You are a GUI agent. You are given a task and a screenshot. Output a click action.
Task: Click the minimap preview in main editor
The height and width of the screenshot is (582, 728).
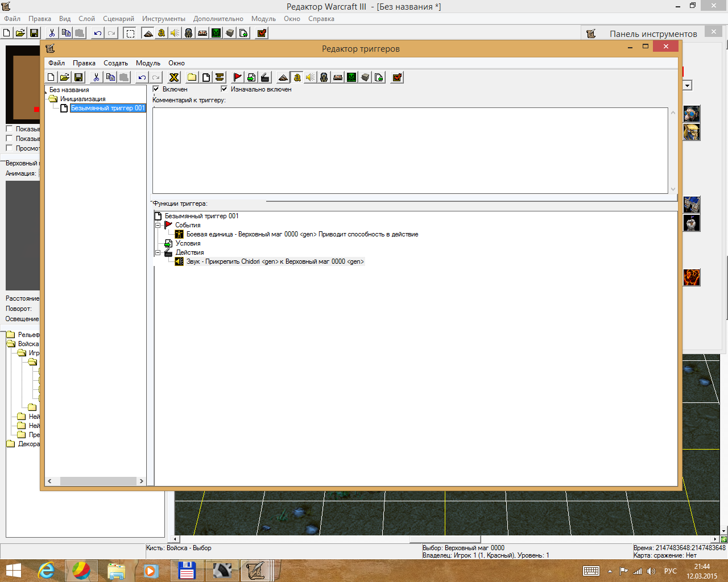[23, 84]
